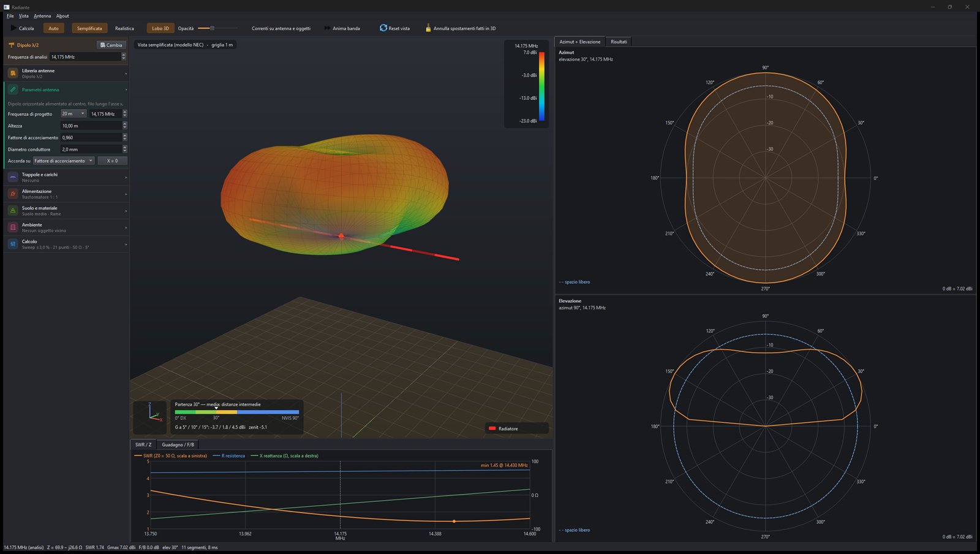Click the Alimentazione plug icon
The width and height of the screenshot is (980, 554).
tap(13, 194)
